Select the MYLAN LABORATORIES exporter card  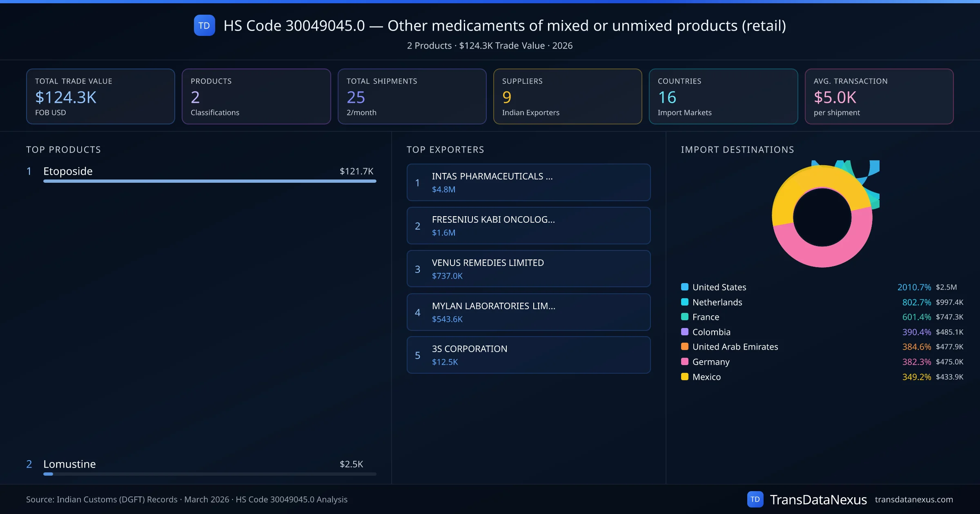click(528, 312)
